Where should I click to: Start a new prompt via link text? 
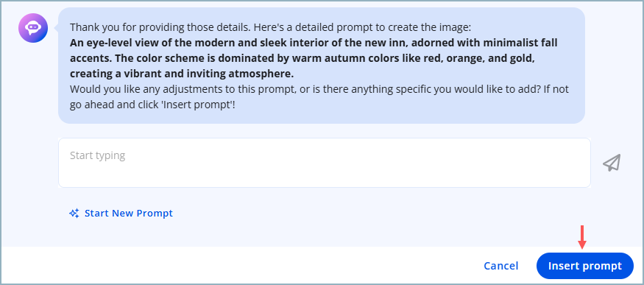129,213
